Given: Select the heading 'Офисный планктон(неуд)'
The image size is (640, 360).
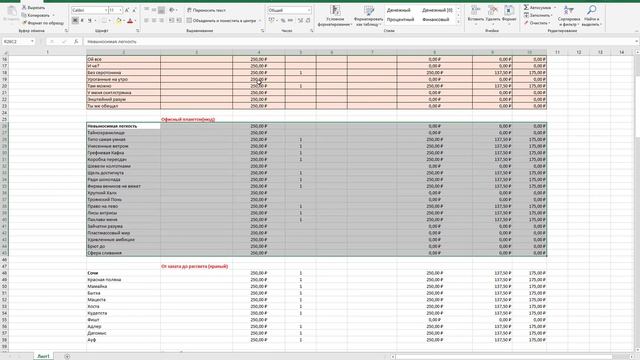Looking at the screenshot, I should [x=188, y=120].
